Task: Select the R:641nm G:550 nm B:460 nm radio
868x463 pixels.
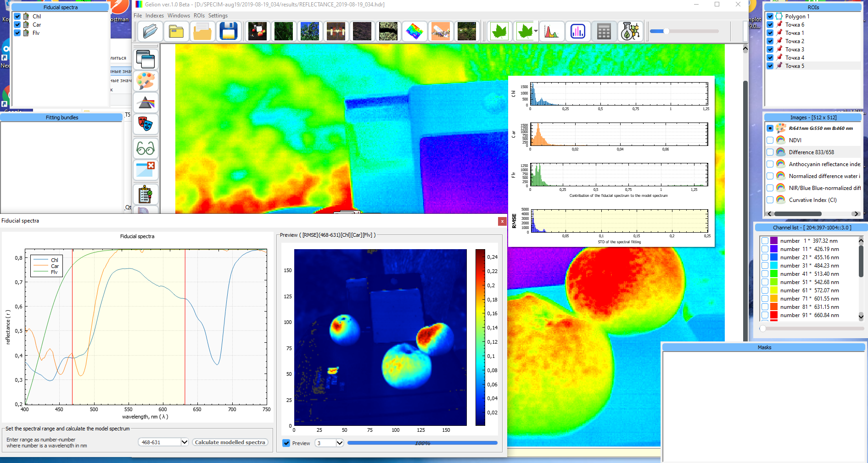Action: pos(770,128)
